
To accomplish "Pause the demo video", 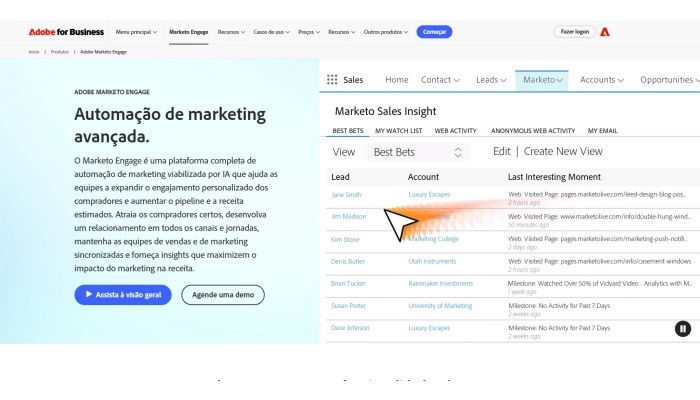I will pos(682,329).
